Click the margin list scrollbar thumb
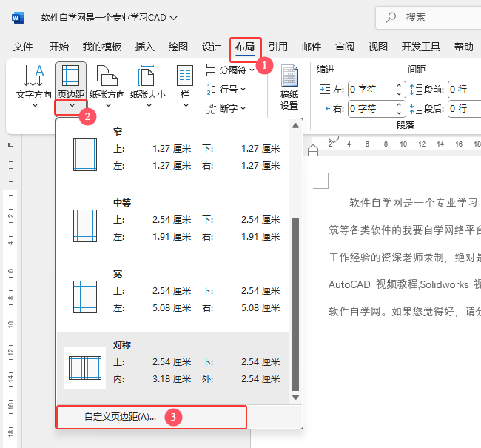The height and width of the screenshot is (448, 481). tap(295, 304)
